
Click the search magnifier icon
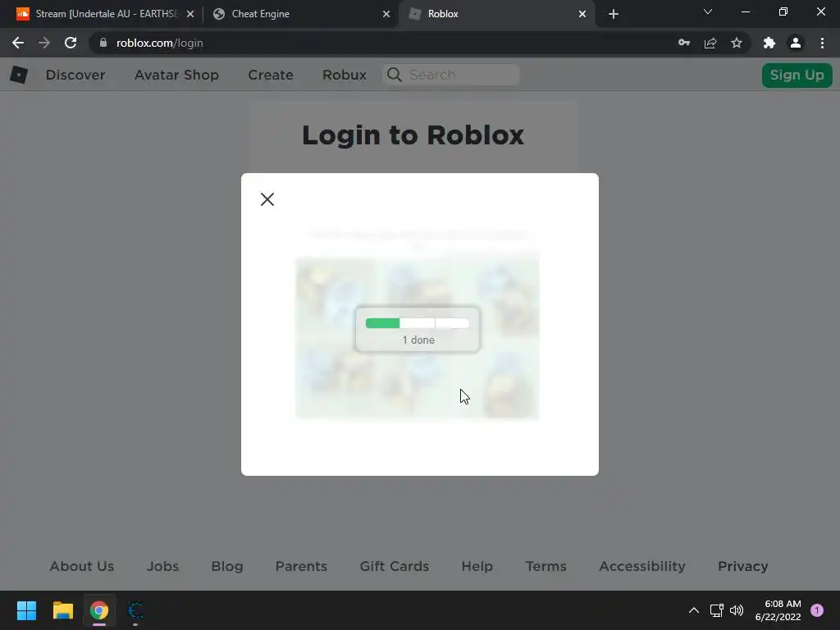(395, 75)
